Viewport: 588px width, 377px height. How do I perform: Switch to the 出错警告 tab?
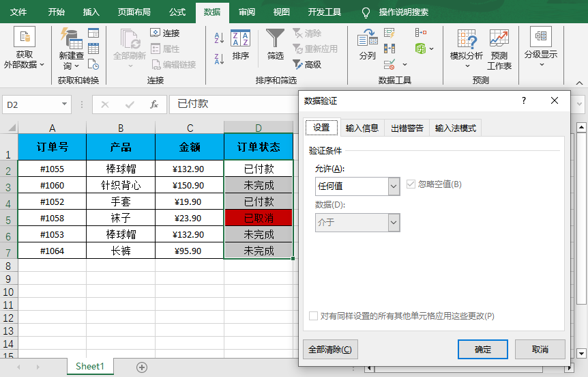407,128
